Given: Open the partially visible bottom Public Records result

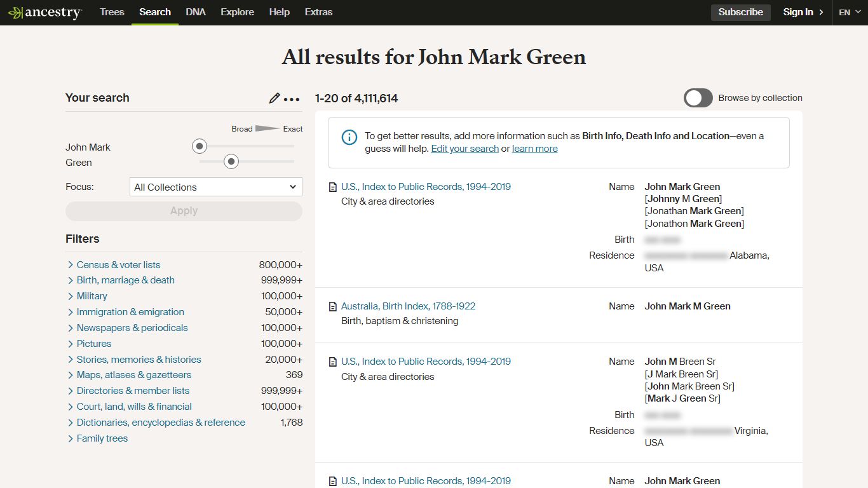Looking at the screenshot, I should tap(426, 481).
